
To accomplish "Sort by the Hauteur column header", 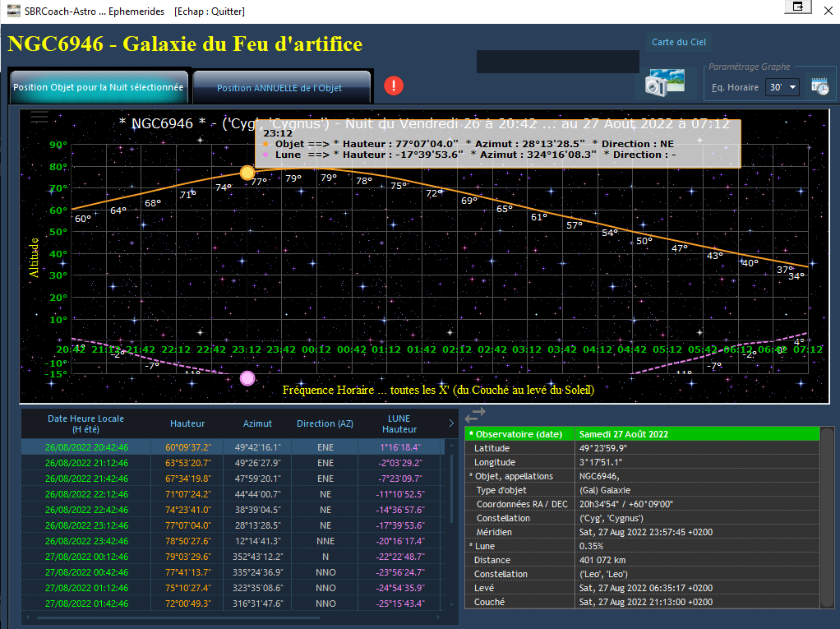I will point(187,423).
